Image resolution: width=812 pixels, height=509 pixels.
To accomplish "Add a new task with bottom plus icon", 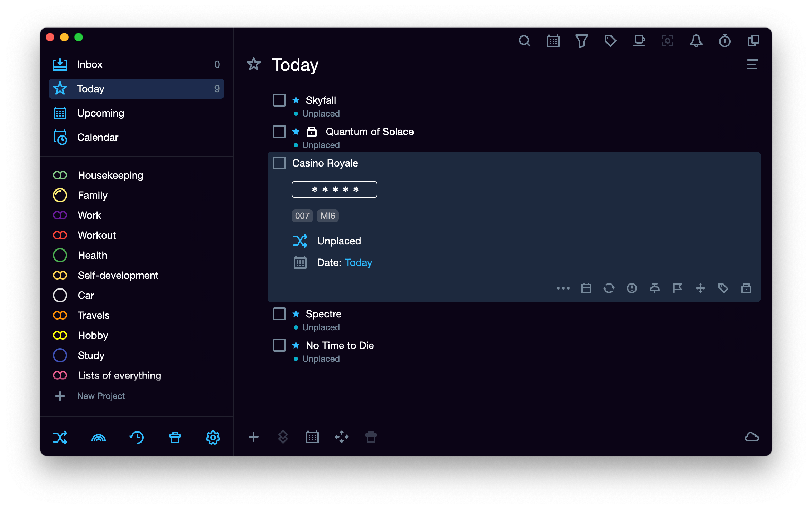I will point(254,437).
